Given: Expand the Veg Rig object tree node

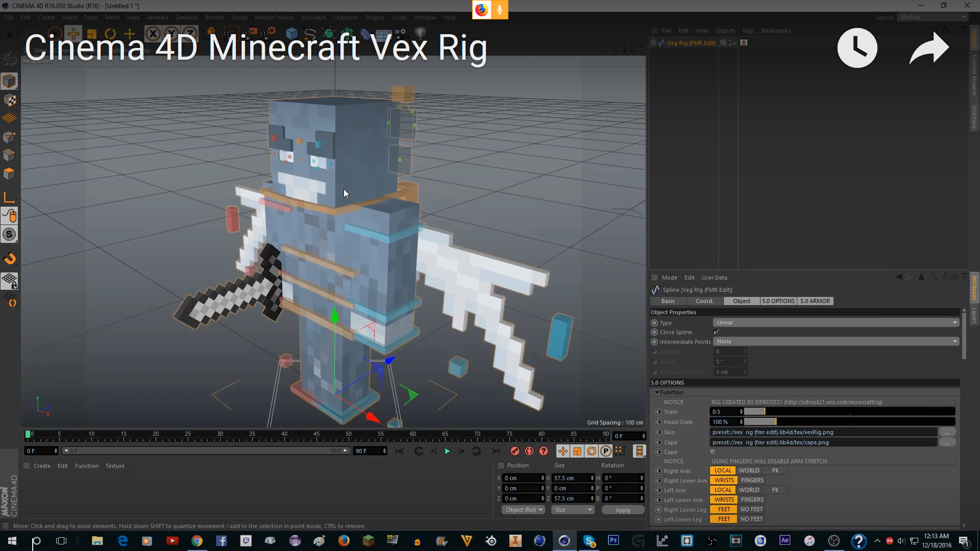Looking at the screenshot, I should click(653, 43).
